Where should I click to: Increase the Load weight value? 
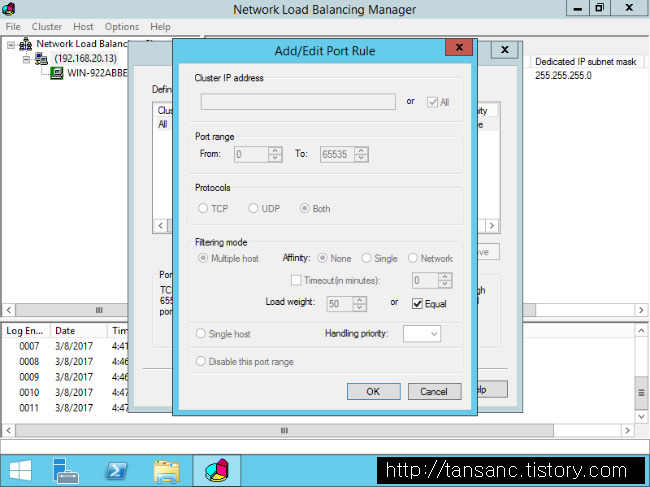click(x=359, y=300)
